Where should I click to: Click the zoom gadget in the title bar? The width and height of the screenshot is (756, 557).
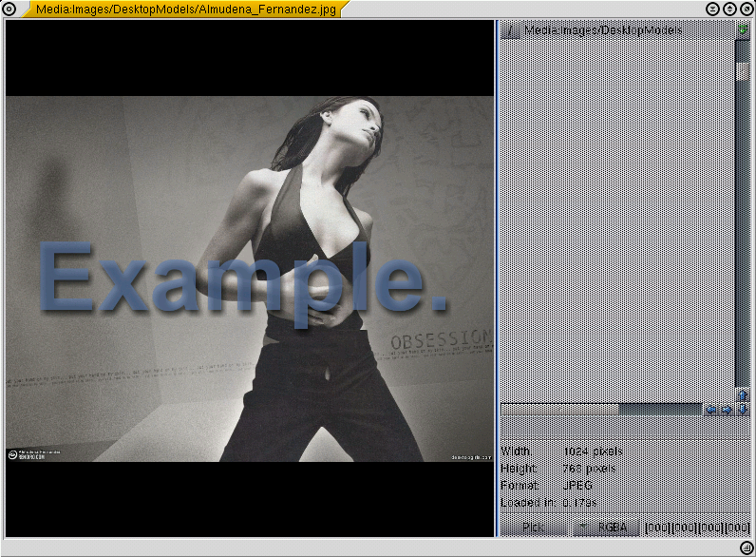(x=729, y=9)
